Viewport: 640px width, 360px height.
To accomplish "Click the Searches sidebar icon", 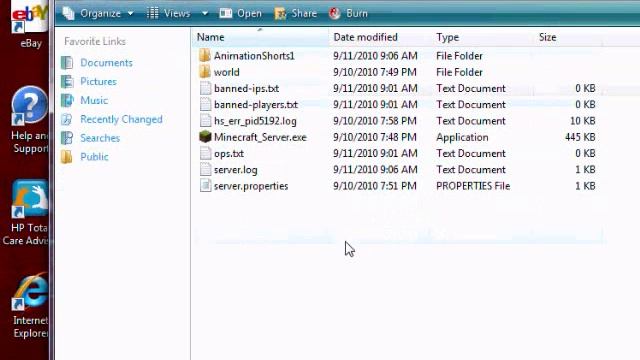I will tap(67, 138).
